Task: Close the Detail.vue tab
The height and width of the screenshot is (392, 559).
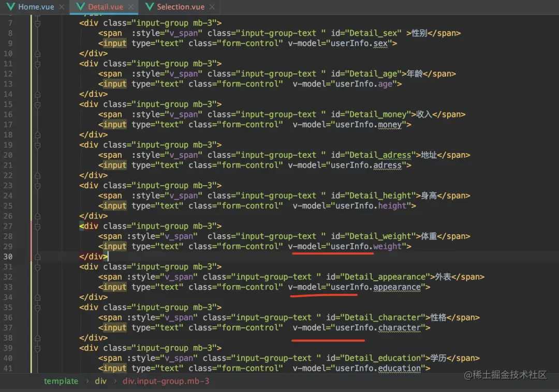Action: click(x=131, y=7)
